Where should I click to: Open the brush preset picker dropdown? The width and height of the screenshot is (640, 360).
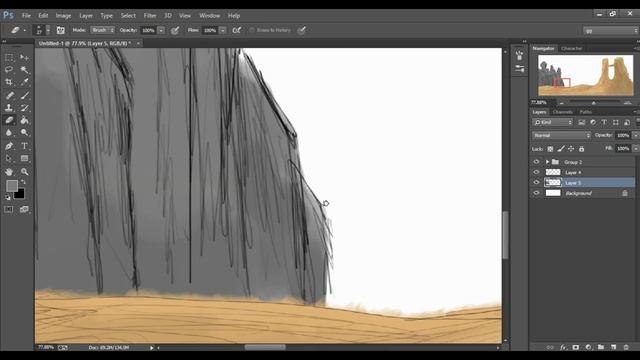48,30
